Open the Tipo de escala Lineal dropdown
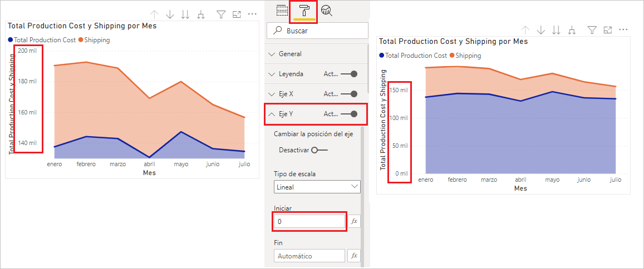Screen dimensions: 644x269 [317, 187]
